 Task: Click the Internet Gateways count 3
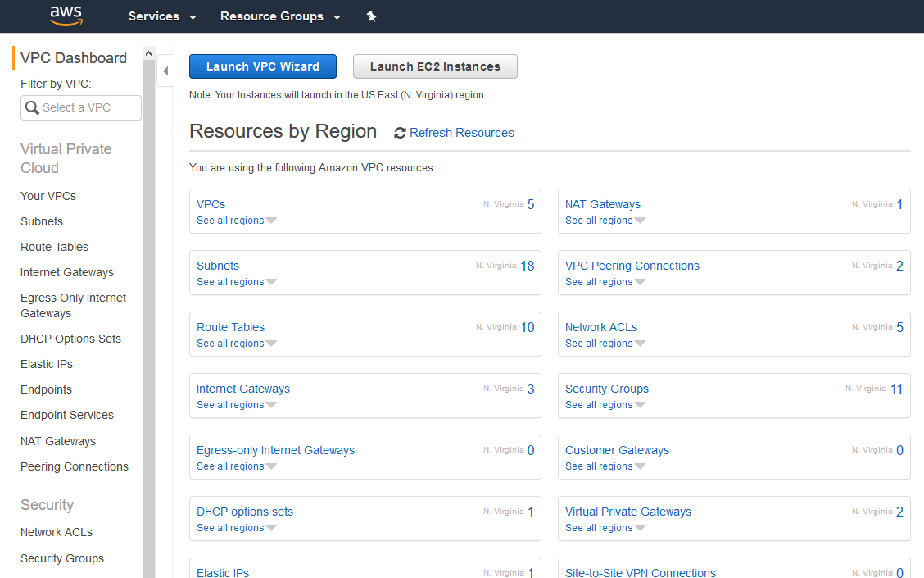[531, 389]
